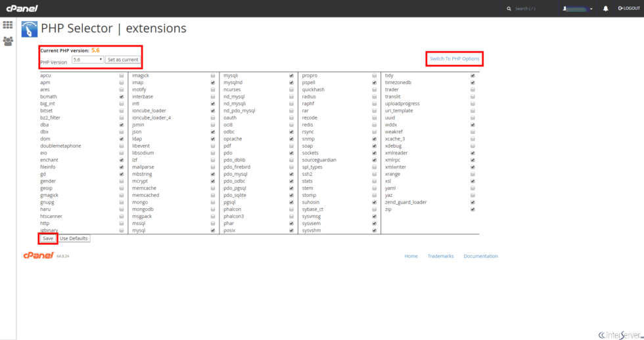The height and width of the screenshot is (340, 644).
Task: Click the cPanel logo in top bar
Action: tap(22, 9)
